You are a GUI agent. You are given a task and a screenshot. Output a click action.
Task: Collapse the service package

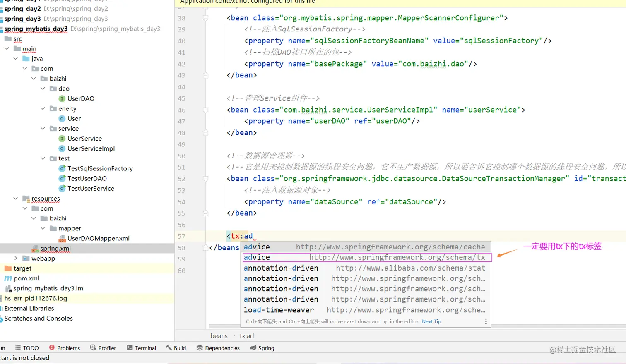[x=43, y=129]
